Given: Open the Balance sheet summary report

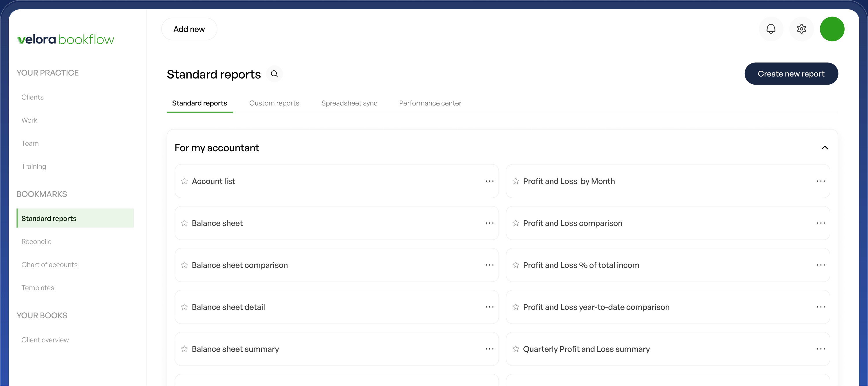Looking at the screenshot, I should point(336,349).
